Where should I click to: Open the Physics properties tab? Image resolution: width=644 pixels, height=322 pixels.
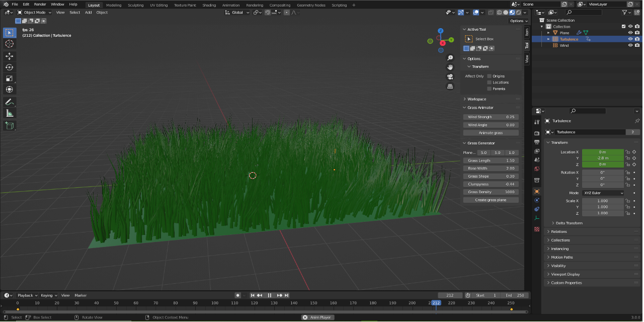coord(537,200)
